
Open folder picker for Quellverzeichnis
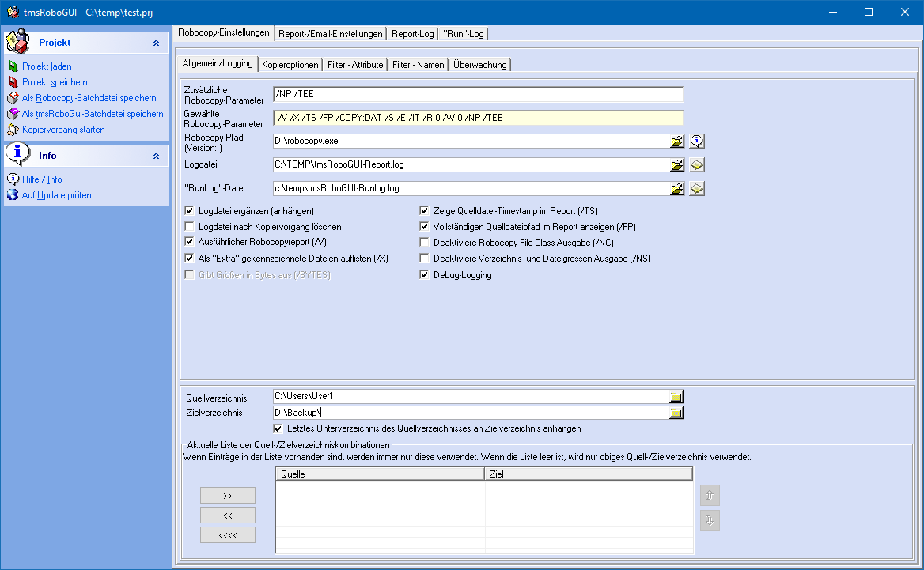(676, 397)
